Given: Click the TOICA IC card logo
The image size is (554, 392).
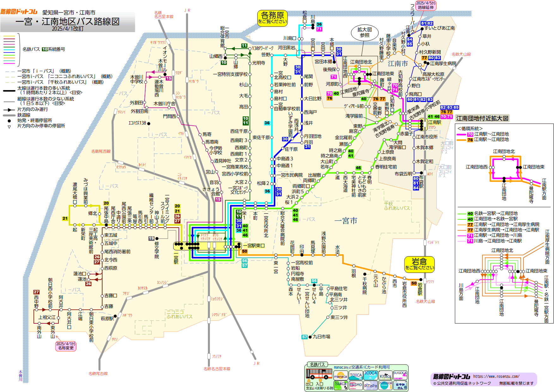Looking at the screenshot, I should (x=356, y=375).
